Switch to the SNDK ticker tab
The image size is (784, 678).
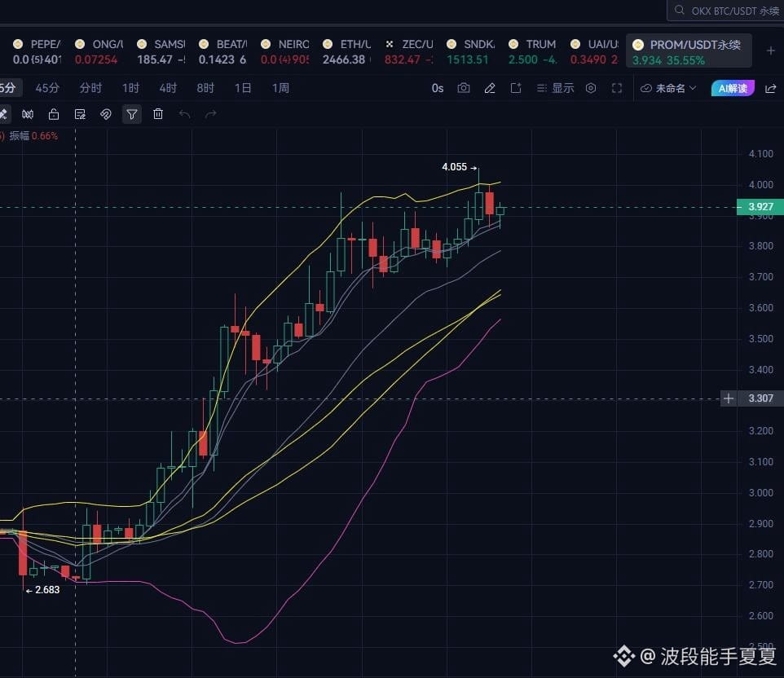(x=471, y=51)
